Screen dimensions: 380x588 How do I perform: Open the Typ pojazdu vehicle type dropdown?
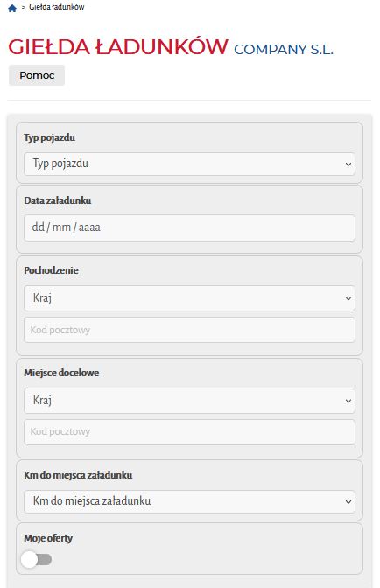(189, 164)
